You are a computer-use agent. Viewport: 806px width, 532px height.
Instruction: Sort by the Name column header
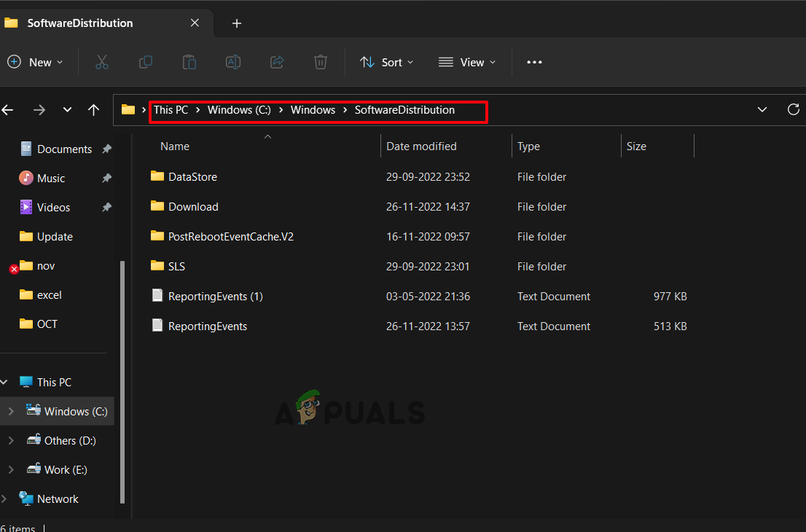175,146
